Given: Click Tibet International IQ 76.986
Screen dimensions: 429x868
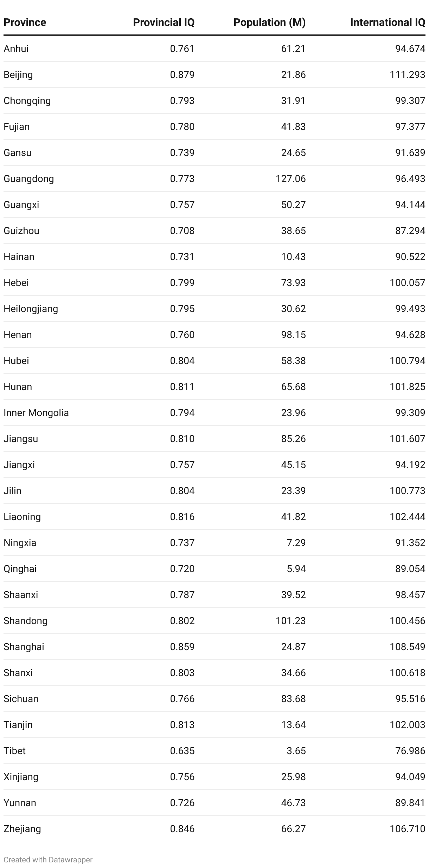Looking at the screenshot, I should (x=410, y=751).
